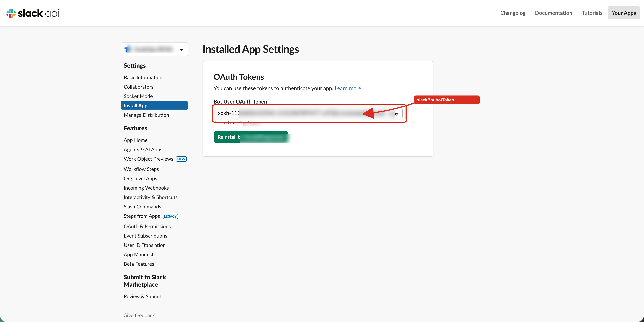
Task: Select Install App in the sidebar
Action: 154,105
